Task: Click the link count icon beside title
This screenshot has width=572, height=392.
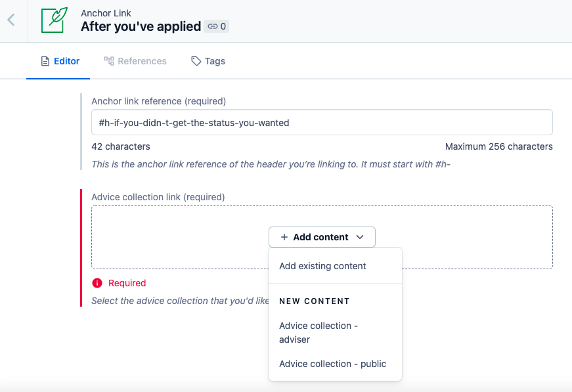Action: pyautogui.click(x=212, y=27)
